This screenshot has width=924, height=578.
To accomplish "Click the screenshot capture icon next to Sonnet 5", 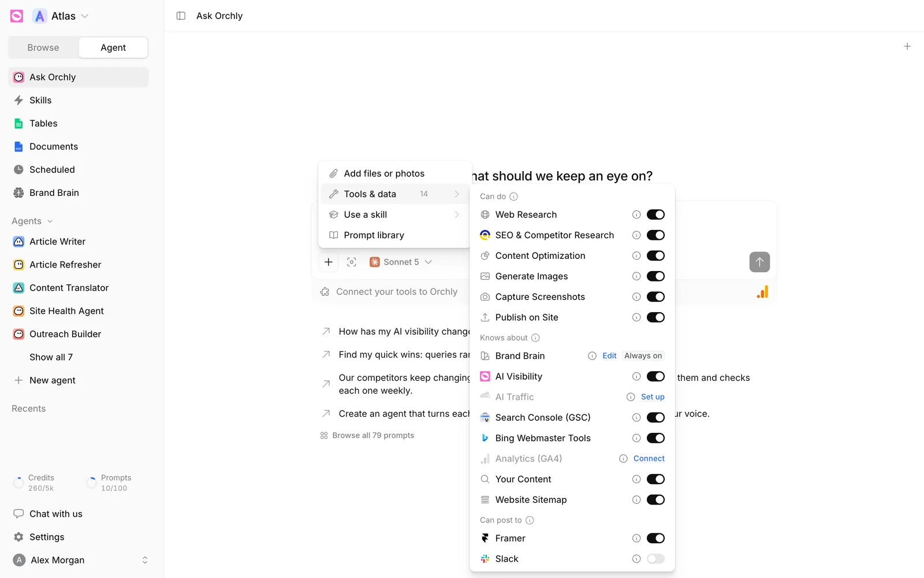I will [x=352, y=262].
